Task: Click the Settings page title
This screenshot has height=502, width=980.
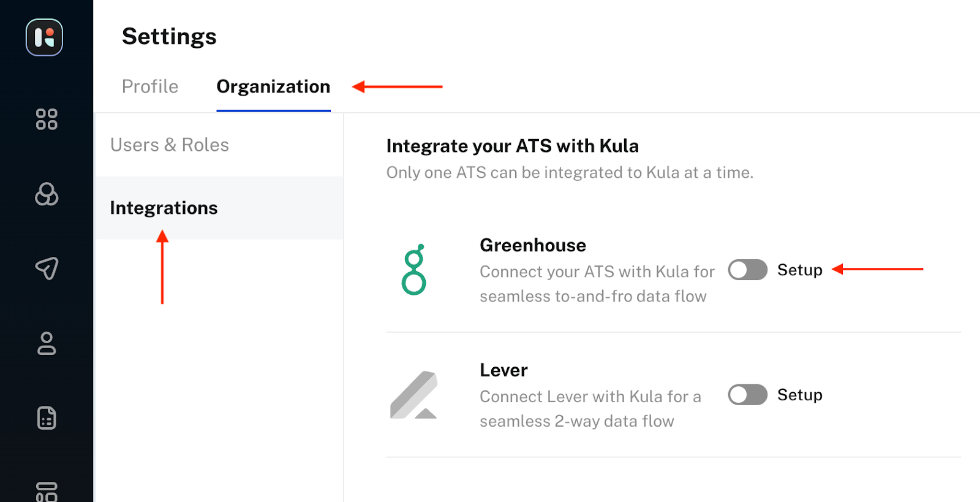Action: [169, 37]
